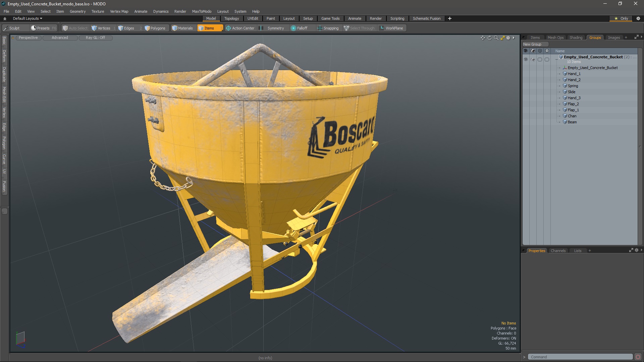Expand Properties panel options arrow
This screenshot has height=362, width=644.
coord(641,250)
